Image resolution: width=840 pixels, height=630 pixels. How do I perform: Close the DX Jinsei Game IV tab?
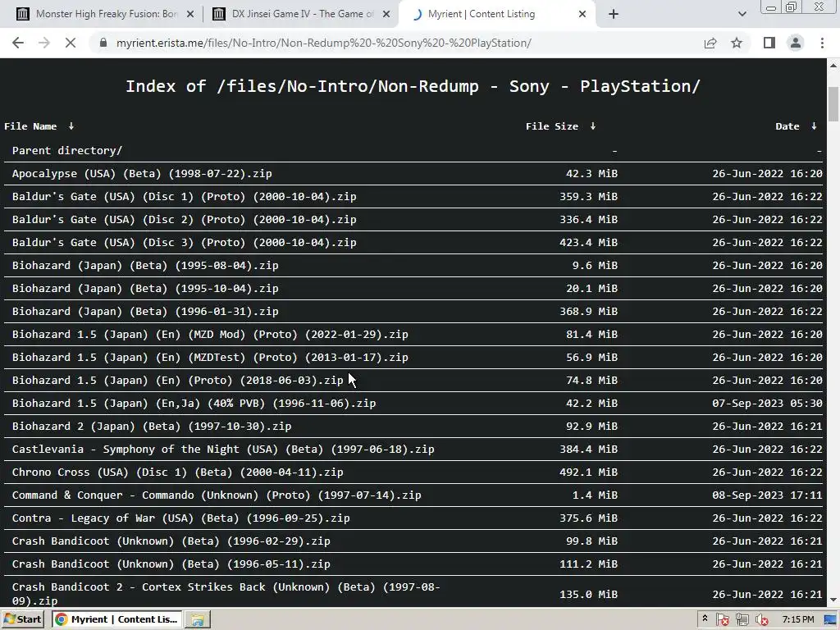click(386, 15)
